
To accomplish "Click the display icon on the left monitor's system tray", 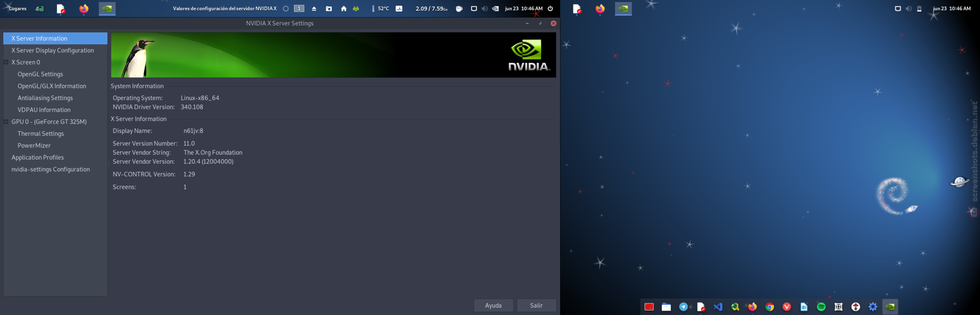I will point(474,8).
